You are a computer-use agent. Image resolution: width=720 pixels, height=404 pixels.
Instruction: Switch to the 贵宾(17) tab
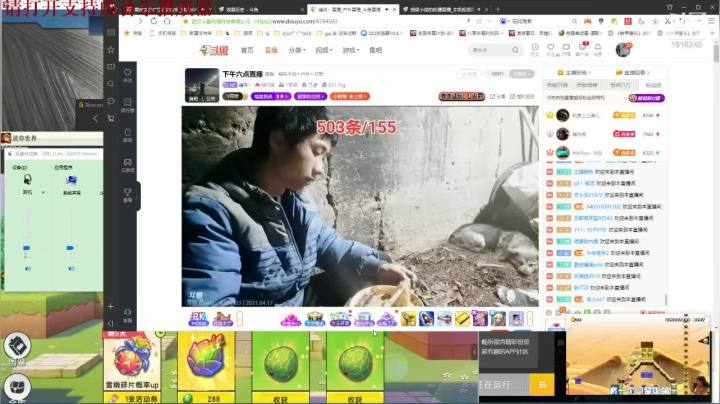(620, 85)
